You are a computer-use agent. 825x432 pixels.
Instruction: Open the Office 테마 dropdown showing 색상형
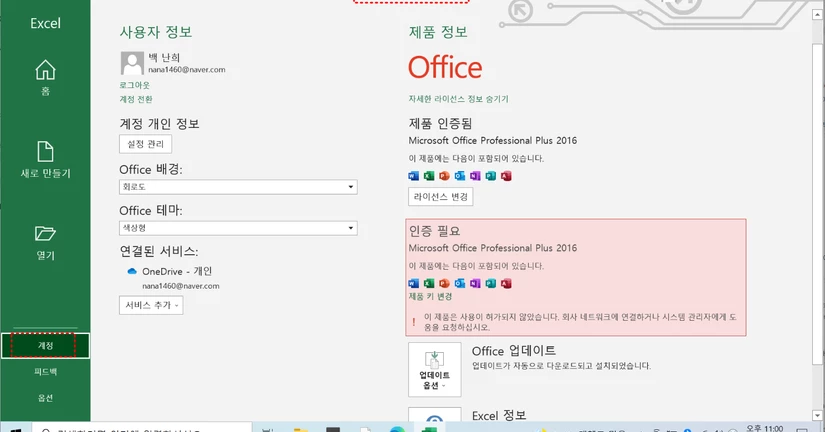(x=238, y=228)
